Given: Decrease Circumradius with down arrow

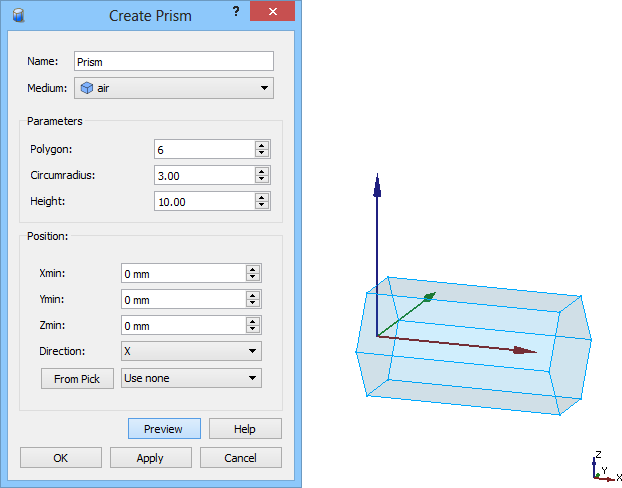Looking at the screenshot, I should pos(261,180).
